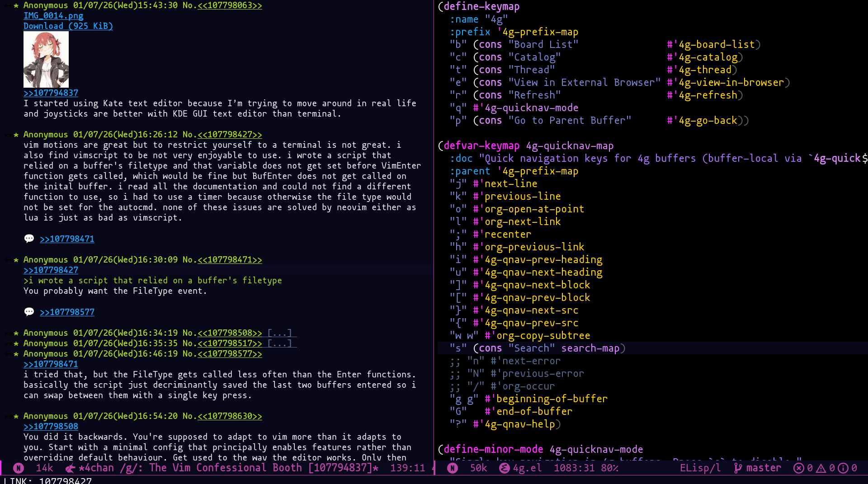Screen dimensions: 868x484
Task: Place cursor on #'4g-view-in-browser symbol
Action: click(x=726, y=83)
